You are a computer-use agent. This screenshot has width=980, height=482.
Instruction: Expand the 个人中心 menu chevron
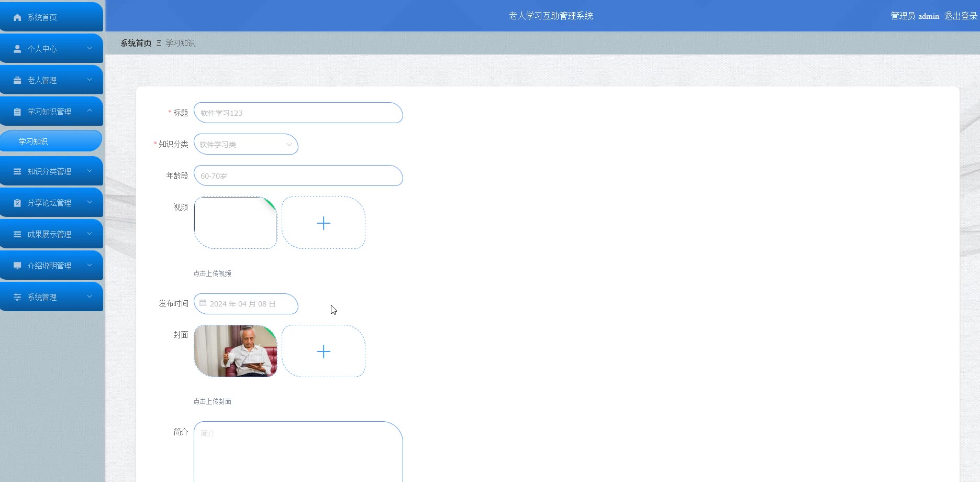(x=90, y=48)
